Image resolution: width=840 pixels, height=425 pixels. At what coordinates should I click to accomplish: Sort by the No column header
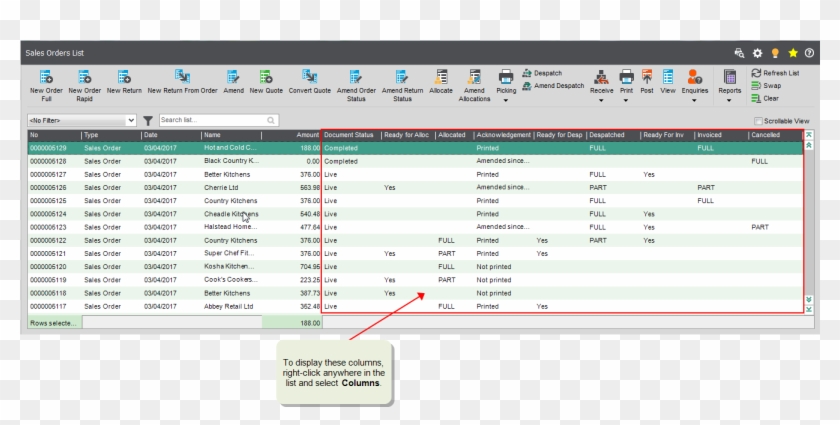(x=54, y=135)
